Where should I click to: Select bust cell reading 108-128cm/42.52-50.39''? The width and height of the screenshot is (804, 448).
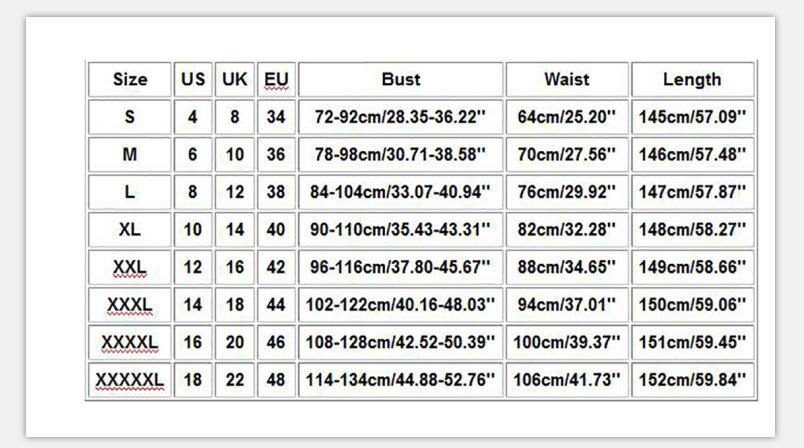[401, 342]
